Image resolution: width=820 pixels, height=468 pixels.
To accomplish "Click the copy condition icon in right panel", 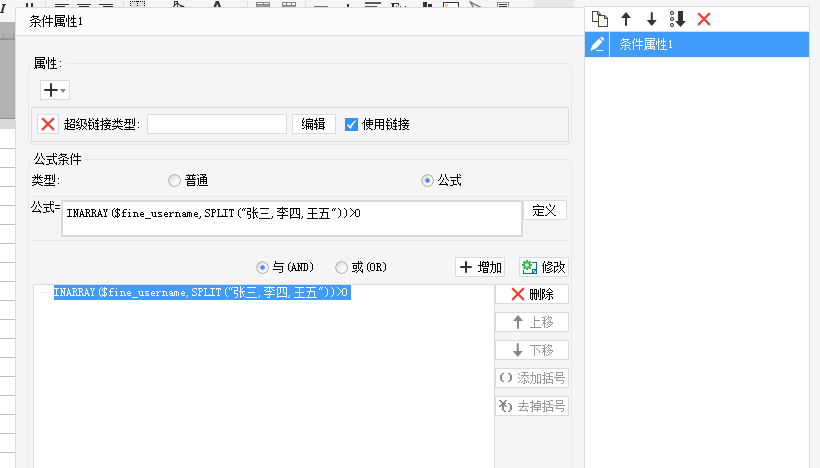I will tap(600, 19).
